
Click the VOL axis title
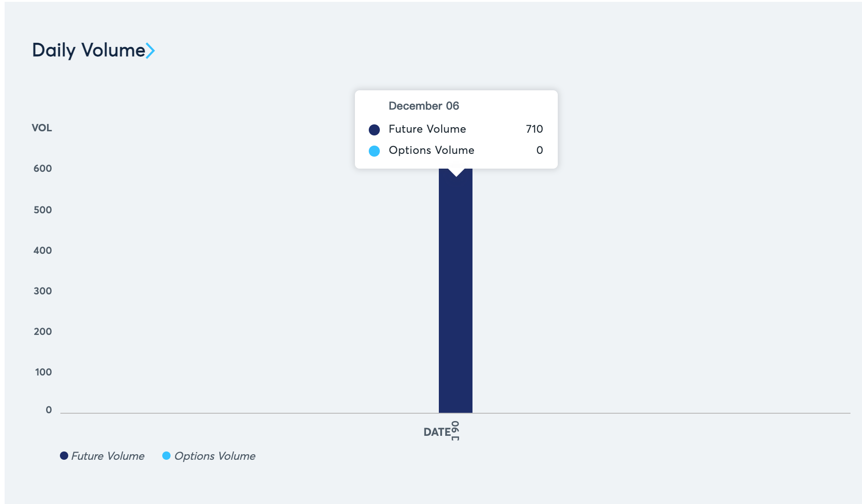click(42, 128)
